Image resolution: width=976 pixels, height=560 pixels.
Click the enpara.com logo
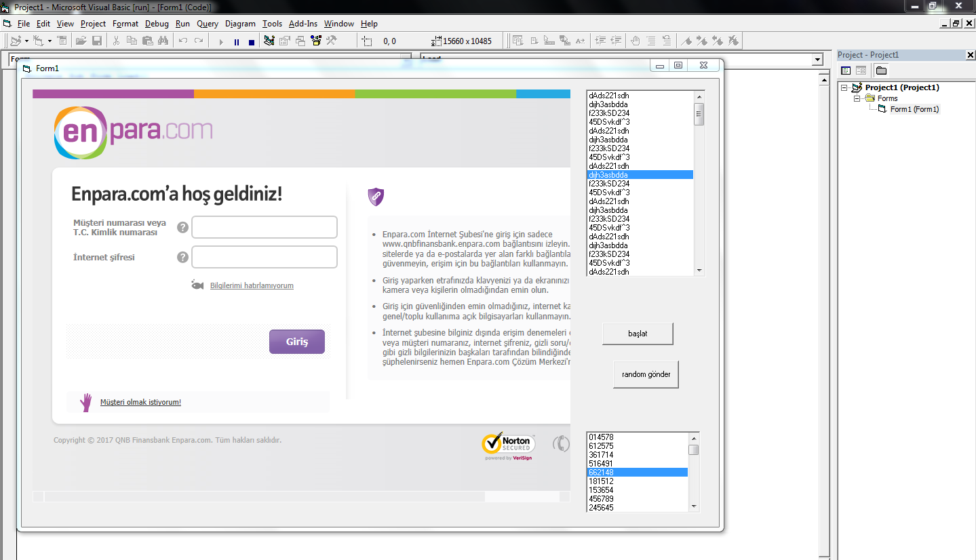click(133, 132)
